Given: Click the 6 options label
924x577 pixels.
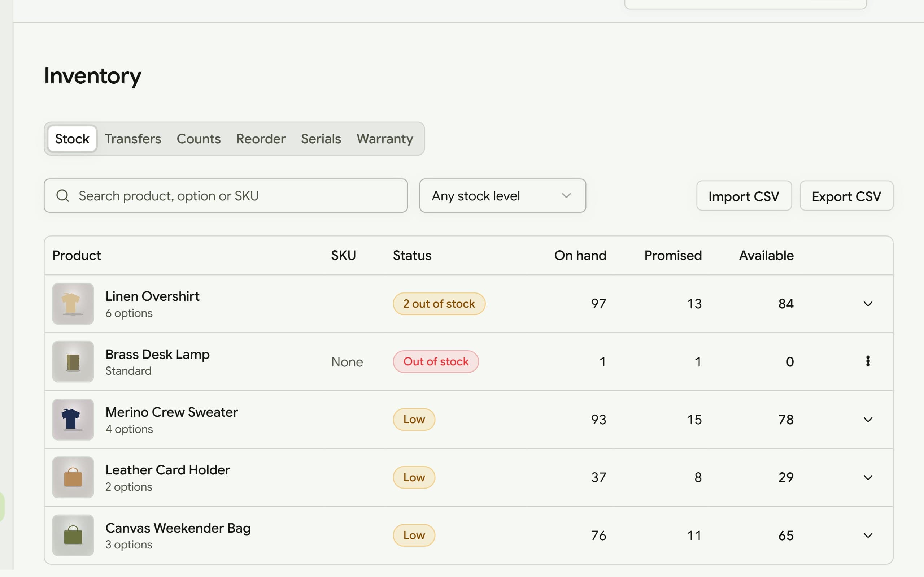Looking at the screenshot, I should (x=129, y=313).
